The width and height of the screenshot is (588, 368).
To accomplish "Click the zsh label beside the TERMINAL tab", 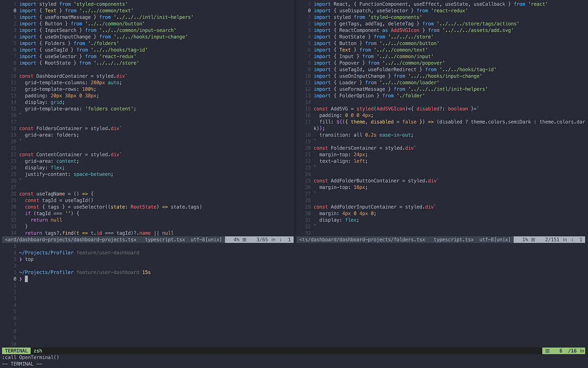I will pyautogui.click(x=38, y=351).
